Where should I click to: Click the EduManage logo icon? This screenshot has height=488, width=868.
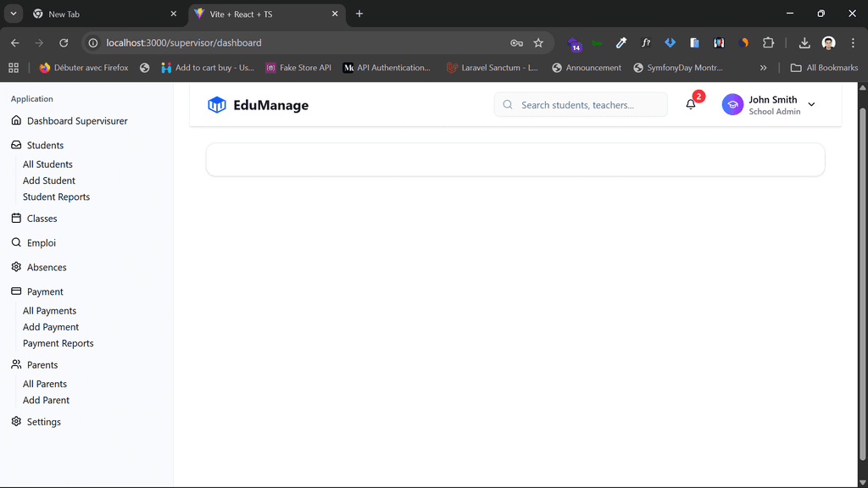[216, 104]
